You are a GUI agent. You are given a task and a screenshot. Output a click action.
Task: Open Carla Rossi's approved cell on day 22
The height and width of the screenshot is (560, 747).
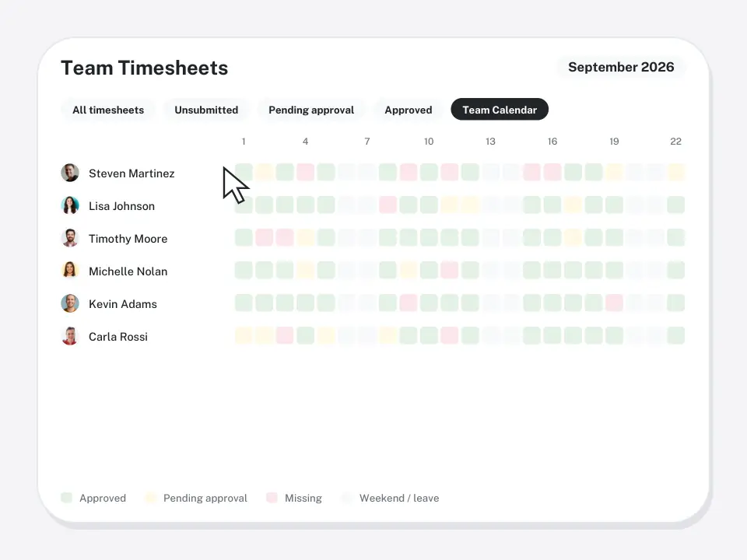tap(675, 335)
